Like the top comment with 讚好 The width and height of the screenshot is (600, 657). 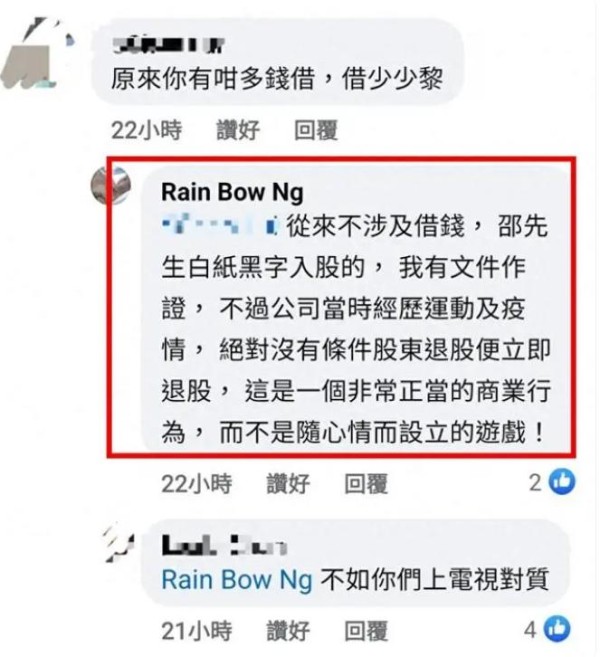coord(238,130)
